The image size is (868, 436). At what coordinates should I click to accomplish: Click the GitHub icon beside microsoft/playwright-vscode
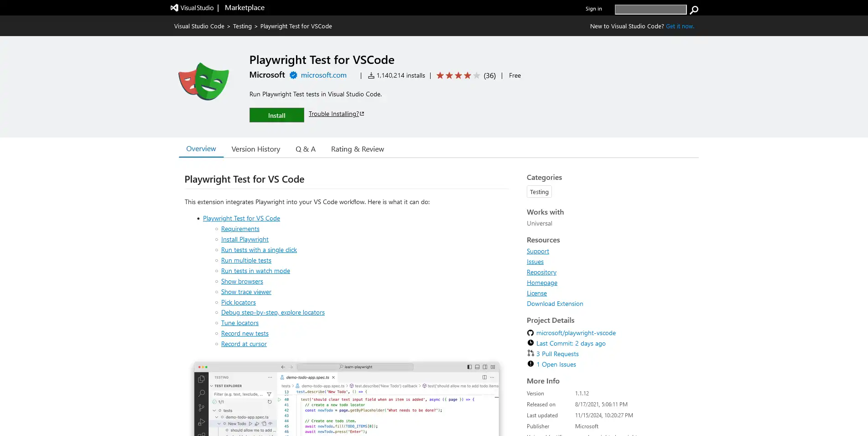tap(530, 333)
